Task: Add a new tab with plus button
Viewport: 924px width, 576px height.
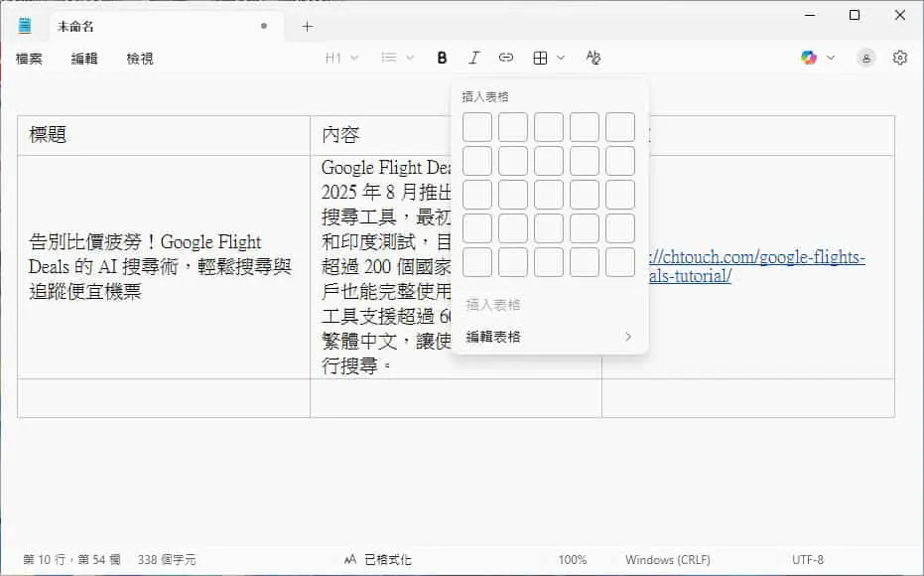Action: click(x=307, y=27)
